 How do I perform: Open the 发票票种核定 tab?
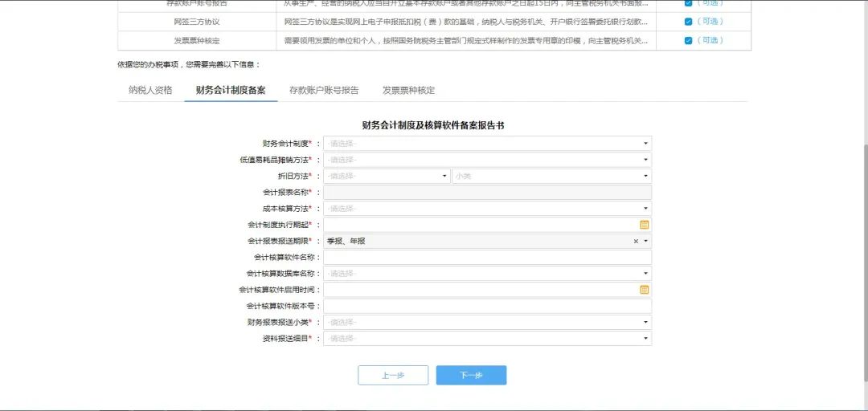click(408, 90)
